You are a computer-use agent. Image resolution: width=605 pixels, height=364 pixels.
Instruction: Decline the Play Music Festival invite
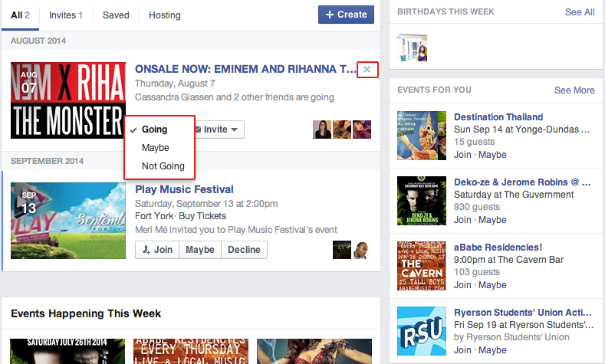(244, 250)
